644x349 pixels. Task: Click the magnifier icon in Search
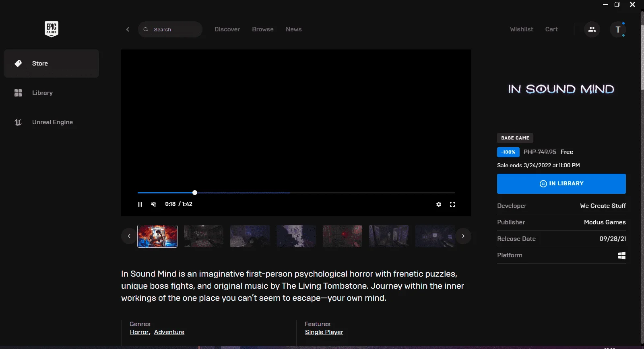(146, 29)
